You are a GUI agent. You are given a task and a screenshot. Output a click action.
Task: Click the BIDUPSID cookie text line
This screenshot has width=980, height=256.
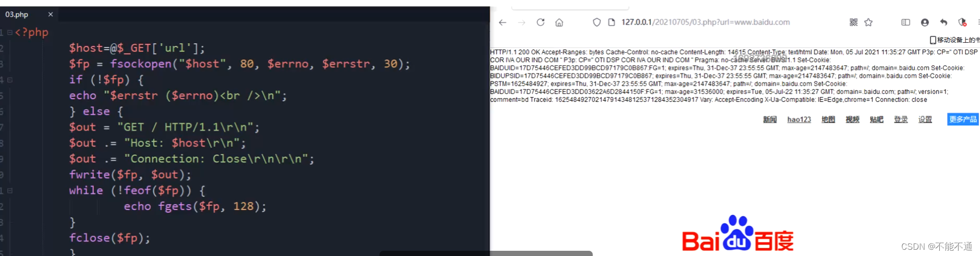point(721,76)
